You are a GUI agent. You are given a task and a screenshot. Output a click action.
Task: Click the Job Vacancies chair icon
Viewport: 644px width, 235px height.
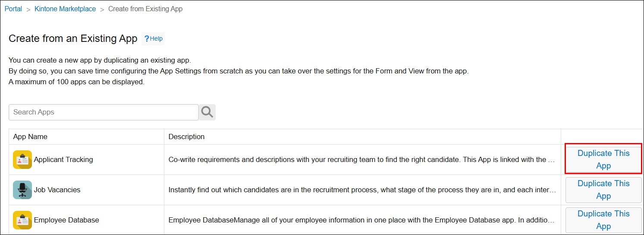tap(22, 190)
